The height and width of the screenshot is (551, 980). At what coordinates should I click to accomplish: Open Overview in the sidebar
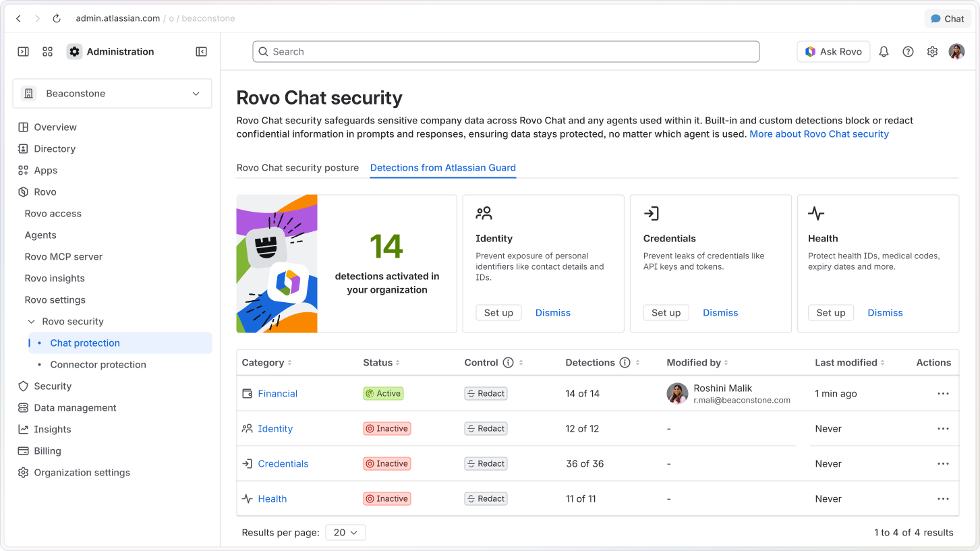coord(55,127)
